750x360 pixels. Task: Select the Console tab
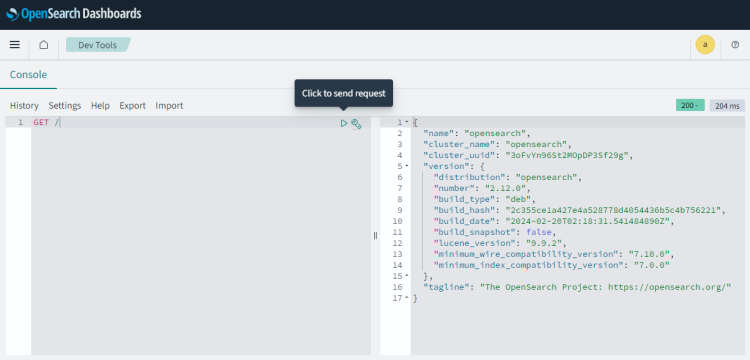click(x=28, y=75)
